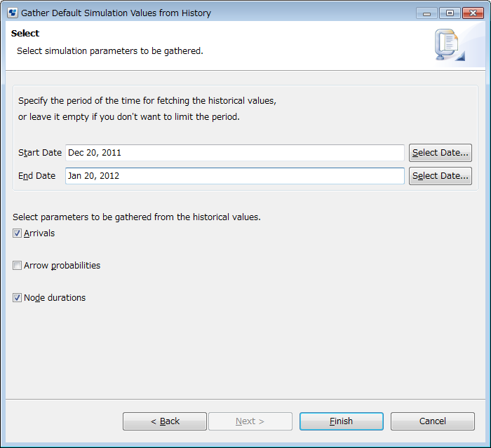Enable the Arrow probabilities checkbox
The image size is (491, 448).
[18, 266]
